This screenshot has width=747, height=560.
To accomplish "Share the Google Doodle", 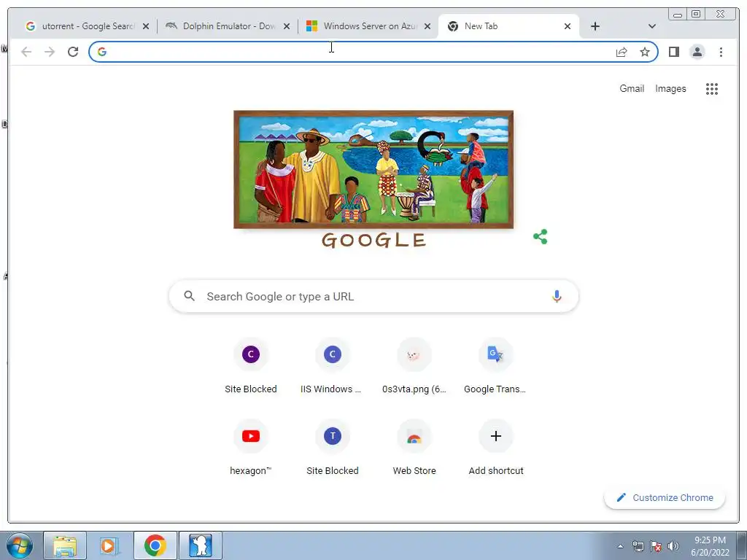I will (x=541, y=237).
